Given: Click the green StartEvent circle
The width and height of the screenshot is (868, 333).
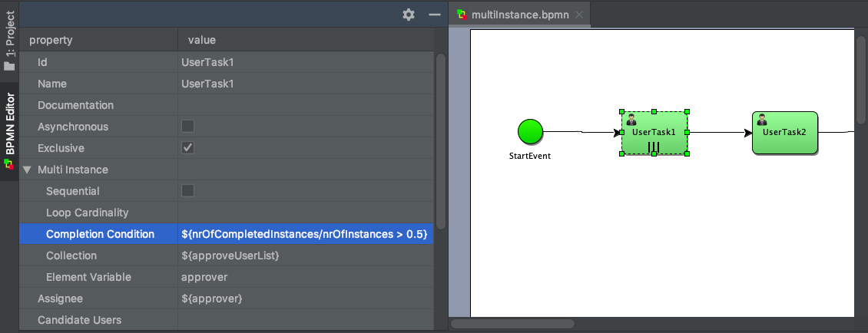Looking at the screenshot, I should 530,132.
